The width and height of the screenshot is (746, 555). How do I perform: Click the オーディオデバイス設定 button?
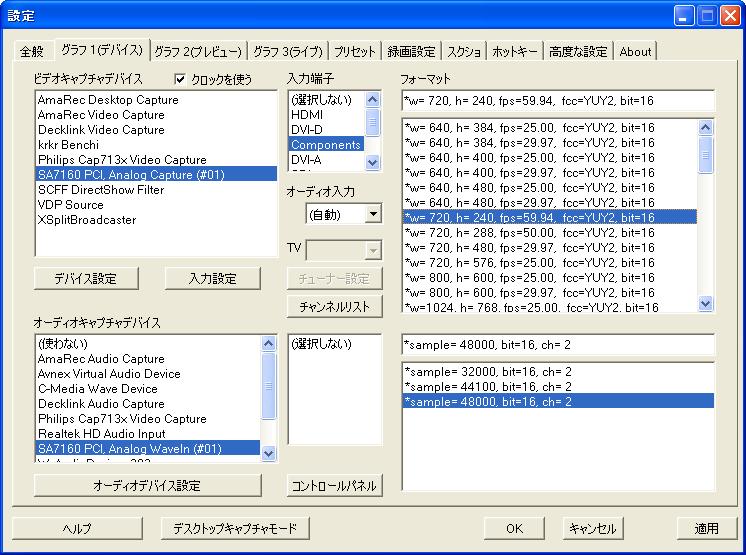147,486
